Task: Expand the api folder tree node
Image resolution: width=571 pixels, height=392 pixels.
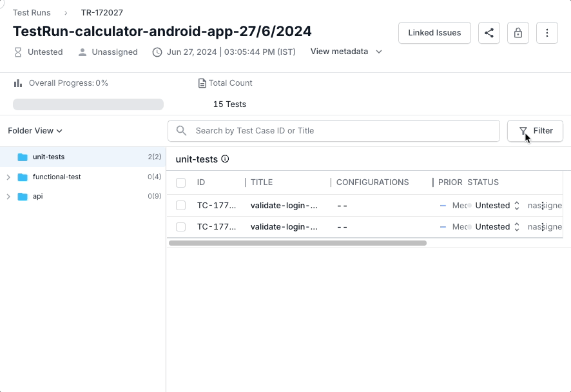Action: tap(8, 196)
